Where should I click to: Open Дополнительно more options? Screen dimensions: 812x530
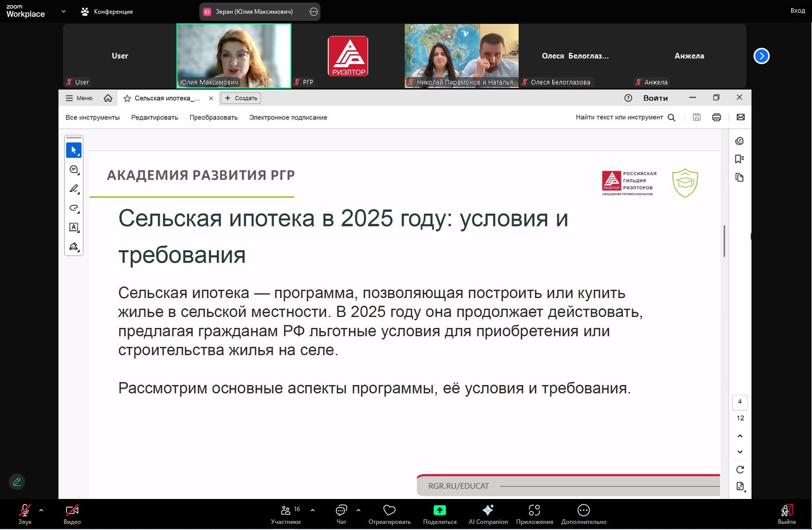(x=584, y=514)
